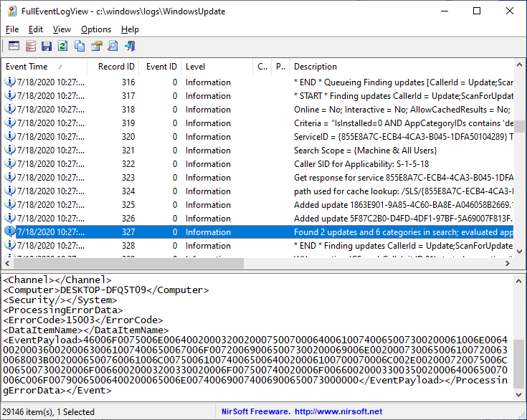Click info icon of record 321 row
Image resolution: width=527 pixels, height=420 pixels.
[10, 150]
